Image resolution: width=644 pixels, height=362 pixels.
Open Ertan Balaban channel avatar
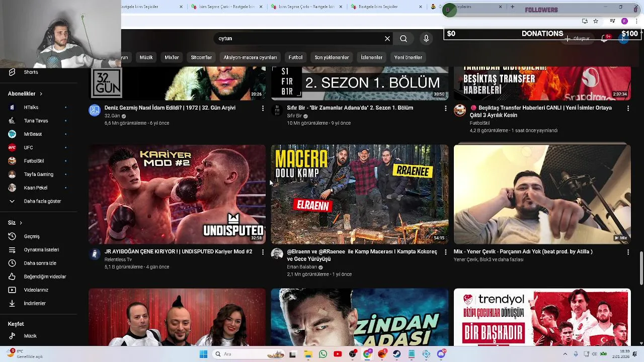point(277,254)
